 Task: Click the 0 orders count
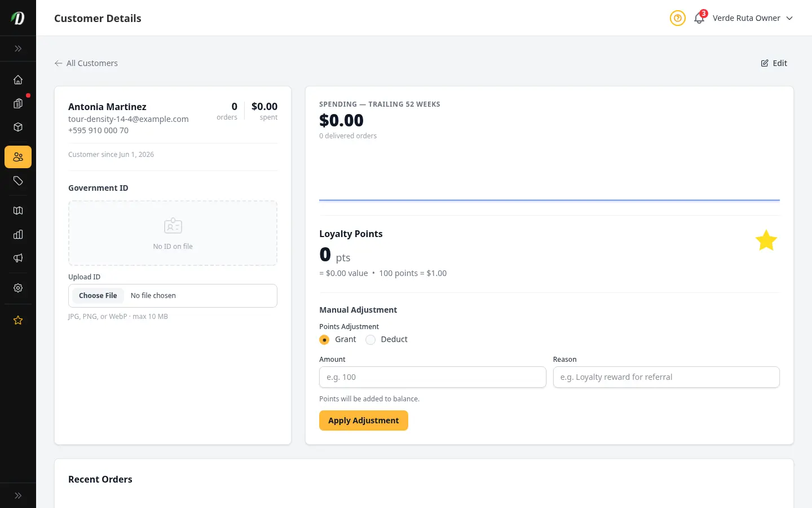(x=234, y=107)
